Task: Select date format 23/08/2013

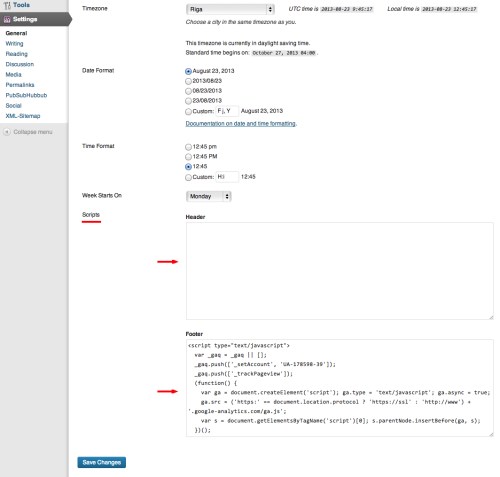Action: pyautogui.click(x=188, y=101)
